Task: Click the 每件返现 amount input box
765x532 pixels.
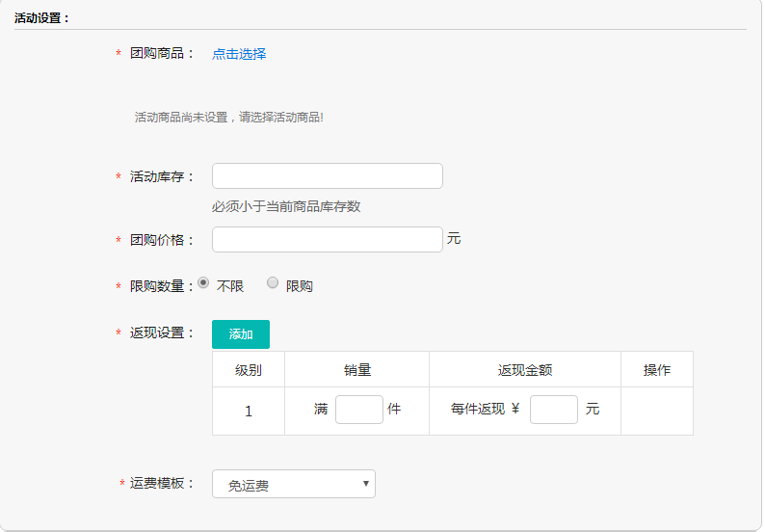Action: pos(553,410)
